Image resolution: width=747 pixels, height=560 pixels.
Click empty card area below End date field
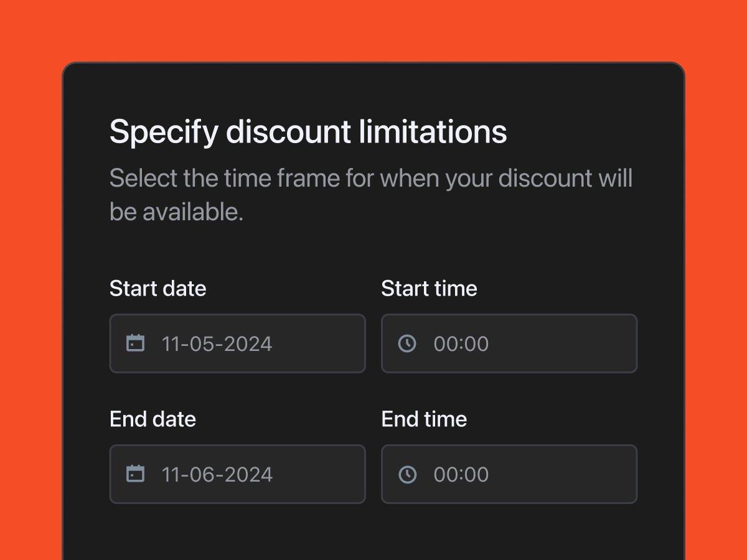(x=237, y=532)
